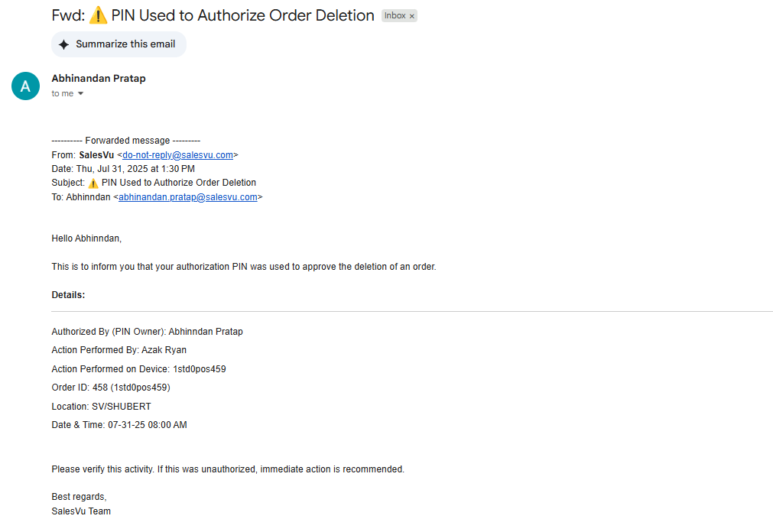The image size is (773, 532).
Task: Open the abhinandan.pratap@salesvu.com address link
Action: (x=188, y=196)
